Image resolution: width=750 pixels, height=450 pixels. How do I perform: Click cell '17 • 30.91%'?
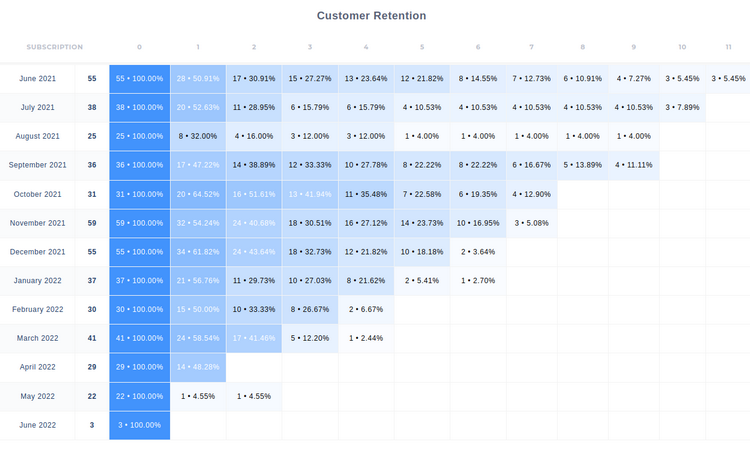254,78
